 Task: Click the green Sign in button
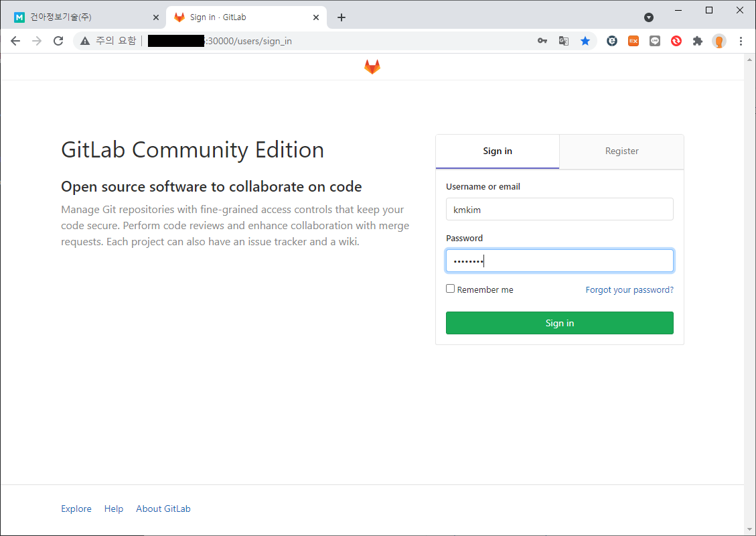559,323
